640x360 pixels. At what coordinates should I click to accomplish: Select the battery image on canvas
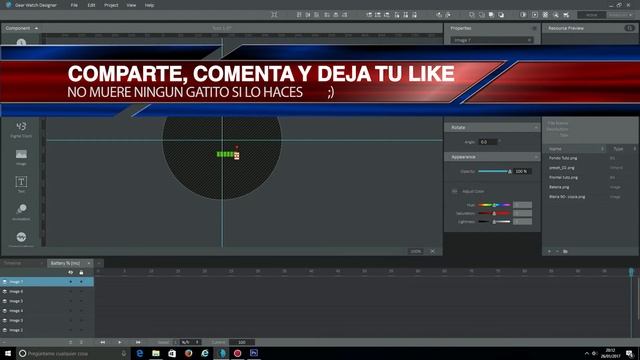pos(228,155)
